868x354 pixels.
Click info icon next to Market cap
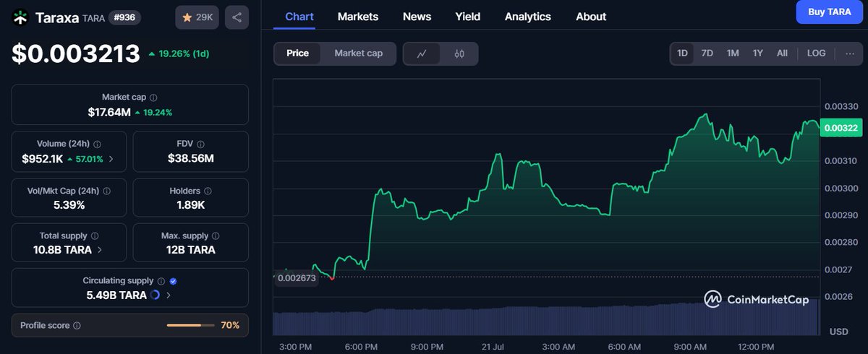pos(153,97)
